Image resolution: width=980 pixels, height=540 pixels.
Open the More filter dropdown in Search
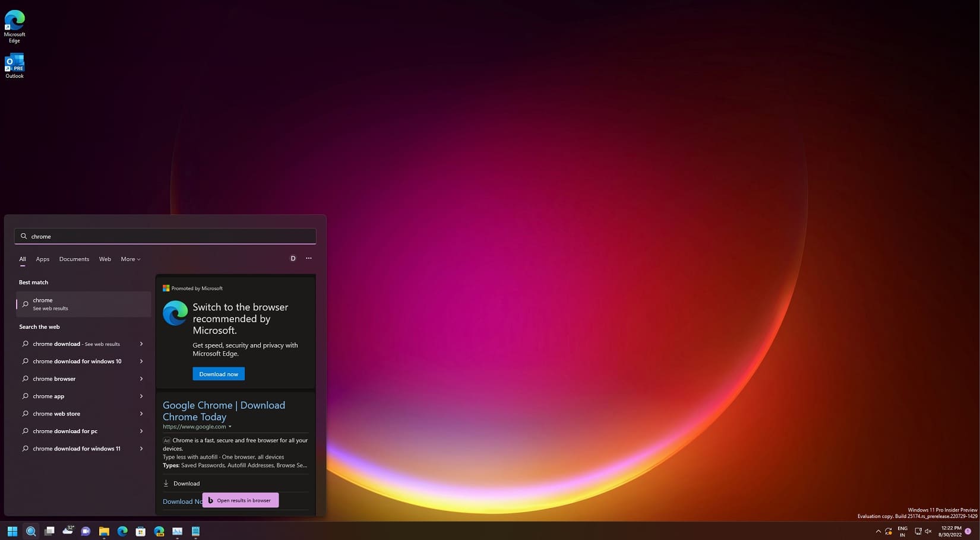click(x=129, y=259)
